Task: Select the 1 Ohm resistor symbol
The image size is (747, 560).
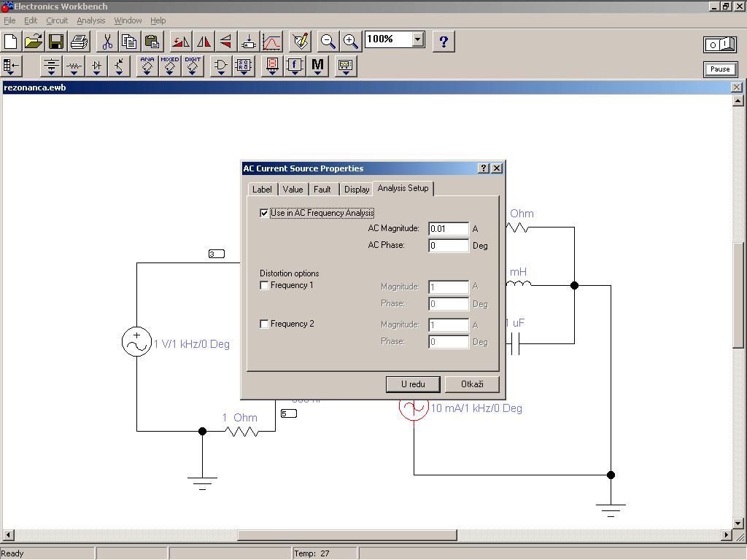Action: [242, 432]
